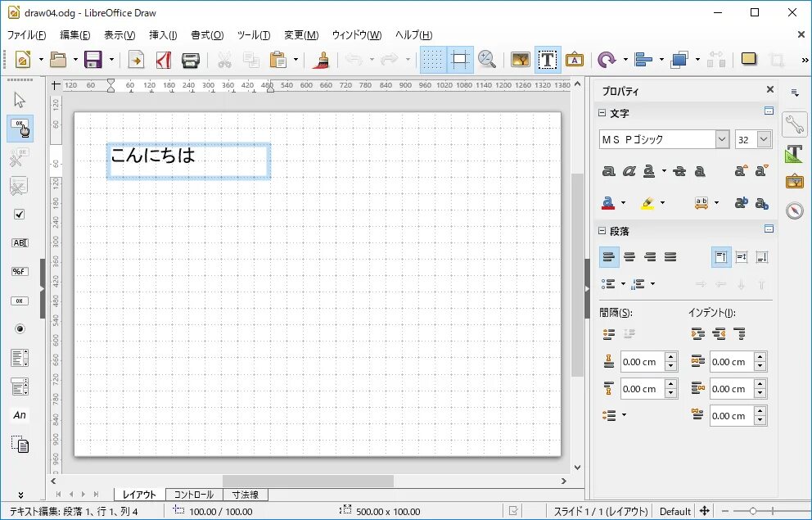812x520 pixels.
Task: Close the プロパティ sidebar panel
Action: 770,89
